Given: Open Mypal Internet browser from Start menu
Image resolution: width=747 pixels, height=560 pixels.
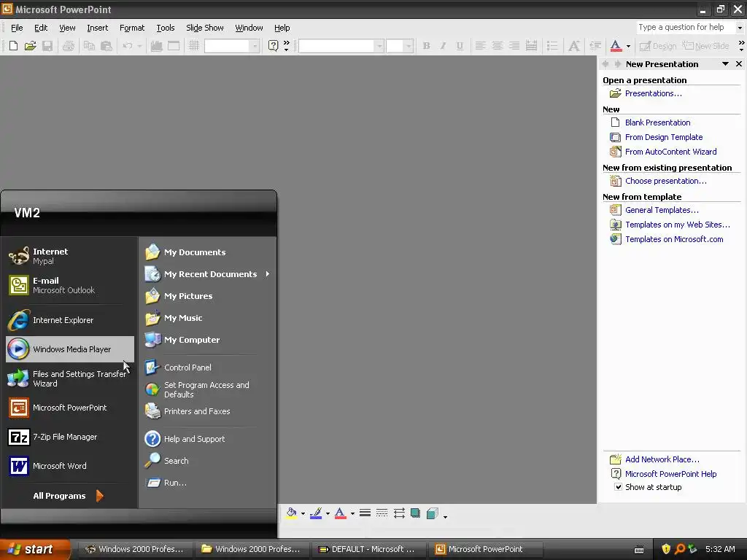Looking at the screenshot, I should coord(69,256).
